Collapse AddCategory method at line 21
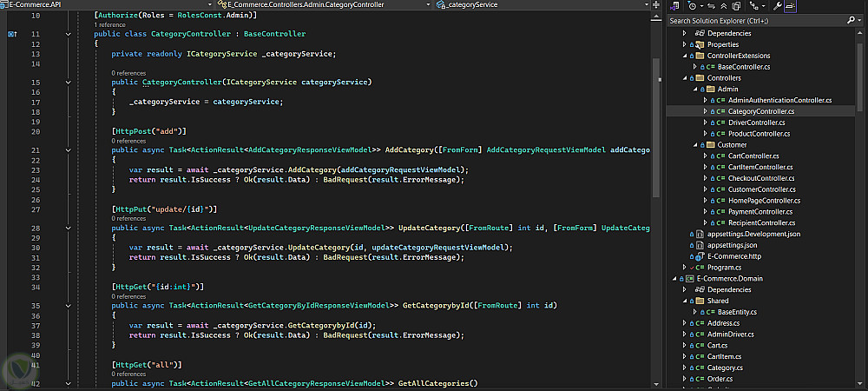This screenshot has width=868, height=391. [x=68, y=150]
